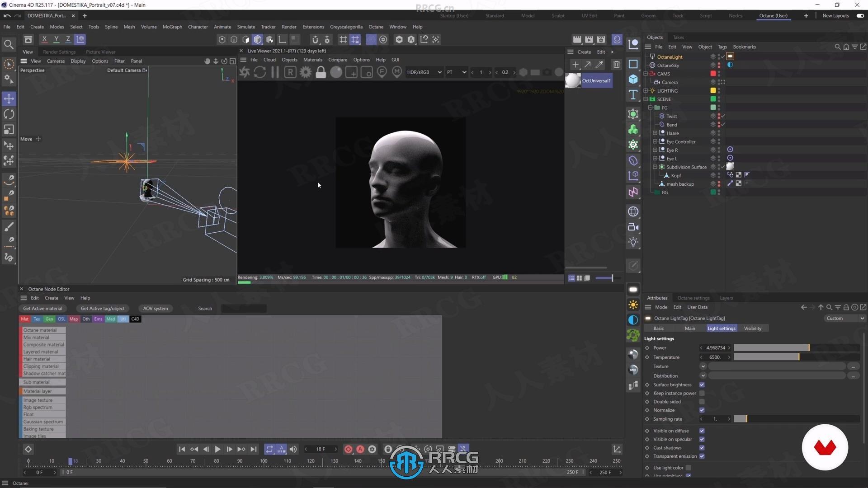The height and width of the screenshot is (488, 868).
Task: Delete material with trash icon
Action: pyautogui.click(x=616, y=65)
